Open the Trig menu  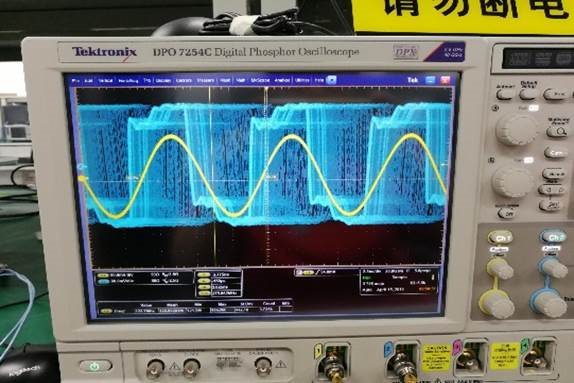click(147, 80)
